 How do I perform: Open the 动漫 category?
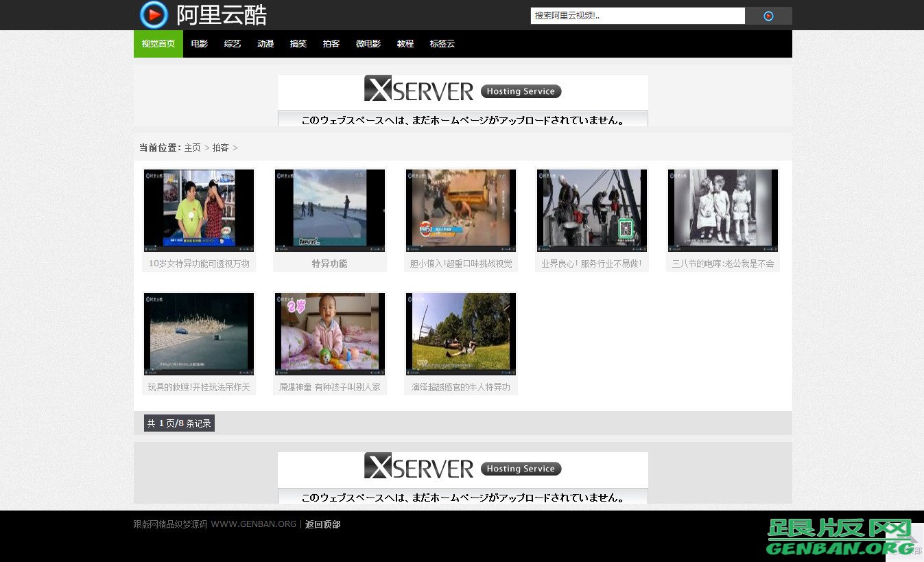coord(265,44)
